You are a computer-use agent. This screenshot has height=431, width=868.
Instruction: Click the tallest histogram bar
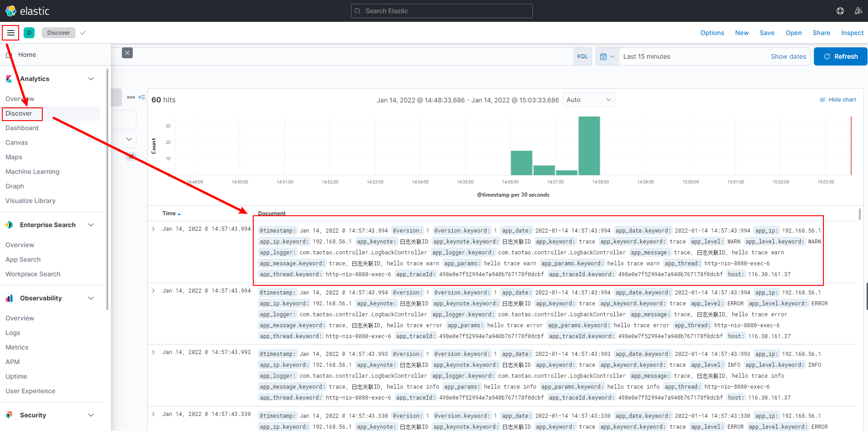(x=589, y=146)
